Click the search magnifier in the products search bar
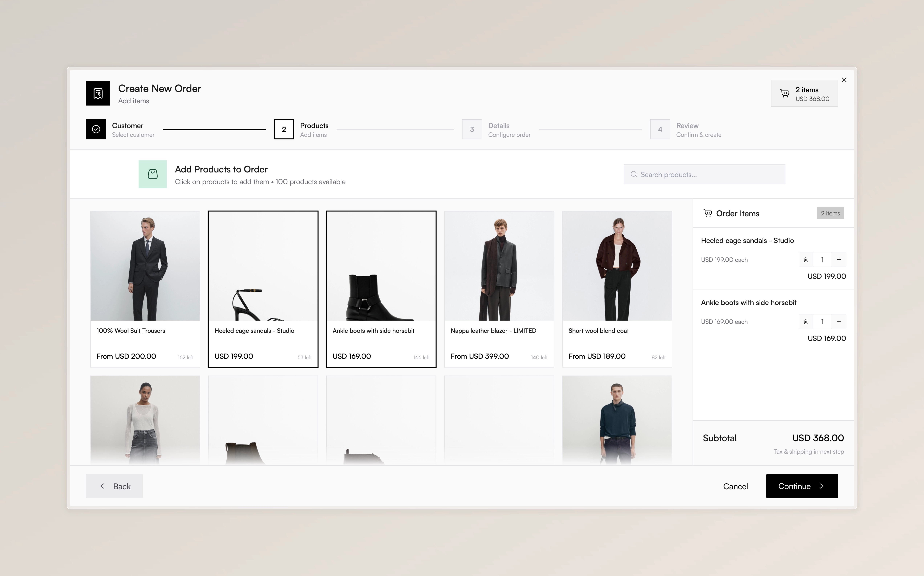This screenshot has height=576, width=924. tap(634, 174)
